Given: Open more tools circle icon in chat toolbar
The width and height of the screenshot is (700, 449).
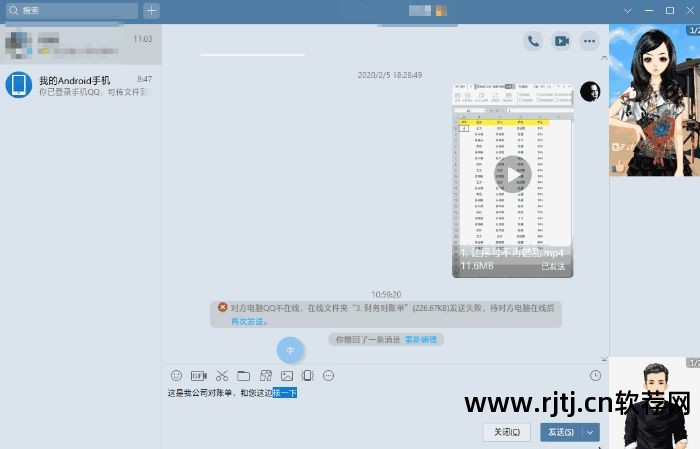Looking at the screenshot, I should [x=329, y=376].
